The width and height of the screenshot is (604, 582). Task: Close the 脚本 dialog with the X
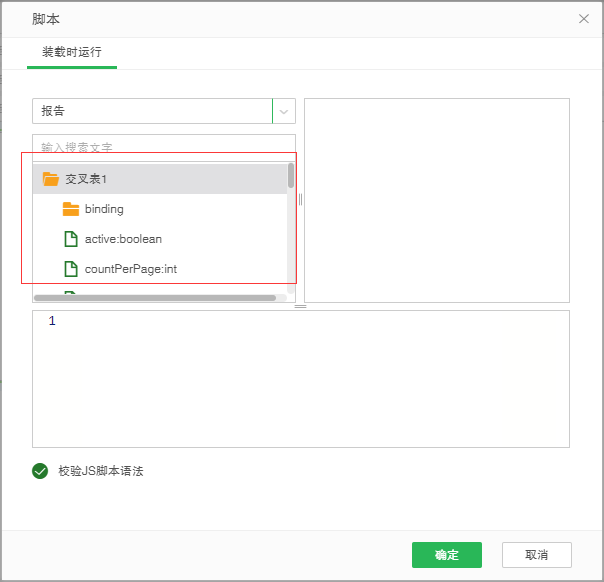(x=584, y=19)
